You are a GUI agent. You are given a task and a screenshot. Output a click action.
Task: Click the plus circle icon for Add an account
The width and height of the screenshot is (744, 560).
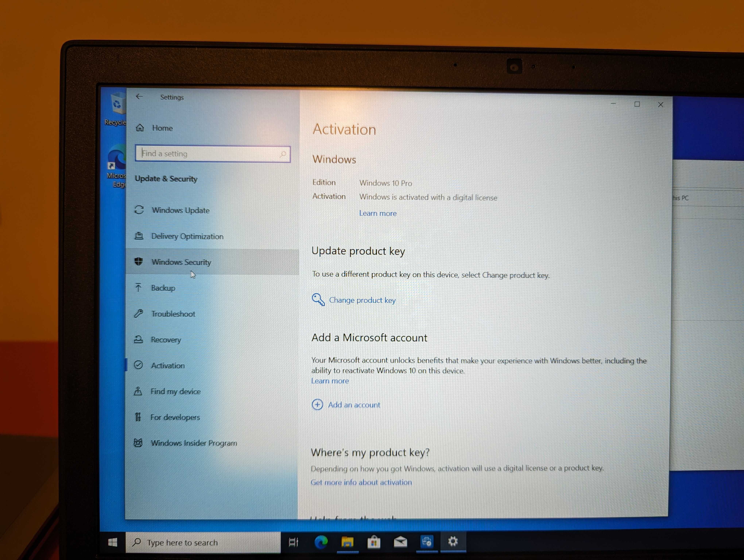317,404
